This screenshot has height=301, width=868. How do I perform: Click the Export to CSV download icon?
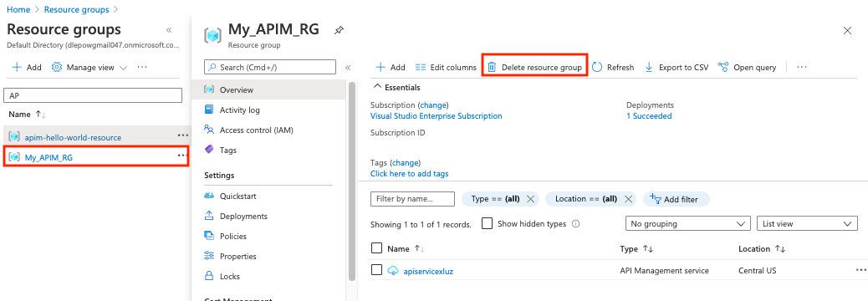point(649,68)
